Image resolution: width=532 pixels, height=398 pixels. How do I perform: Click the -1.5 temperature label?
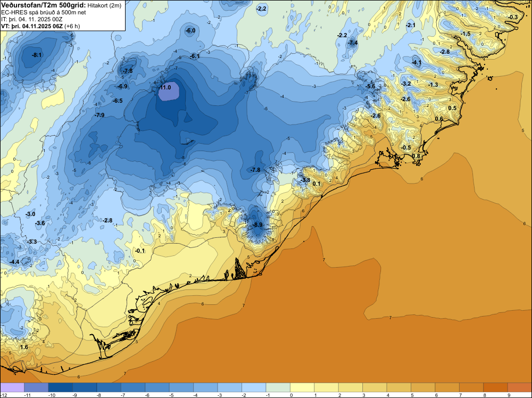[x=465, y=34]
